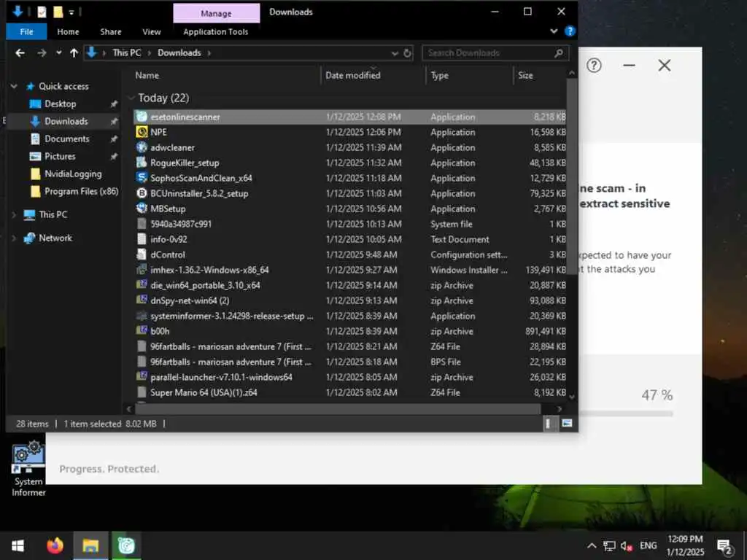Expand the ribbon chevron
The image size is (747, 560).
[x=554, y=31]
